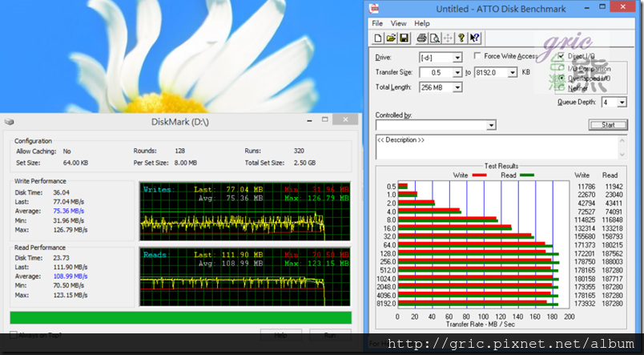Click Write Max value 126.79 MB/s
This screenshot has width=644, height=355.
(70, 230)
